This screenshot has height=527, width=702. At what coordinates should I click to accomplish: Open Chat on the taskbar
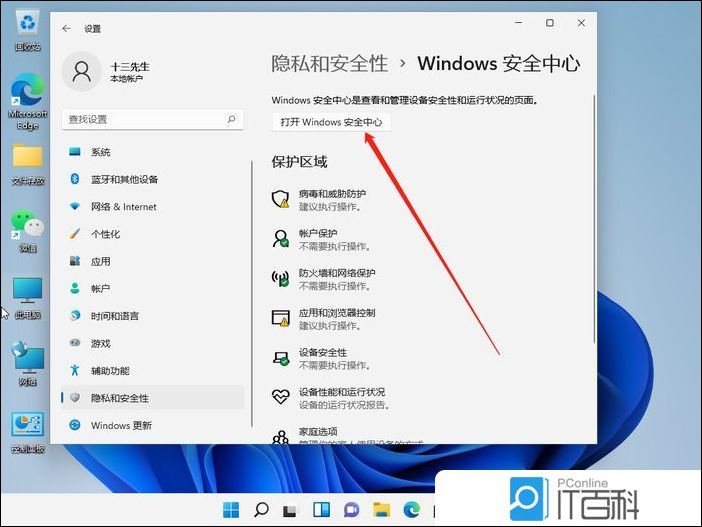click(351, 510)
